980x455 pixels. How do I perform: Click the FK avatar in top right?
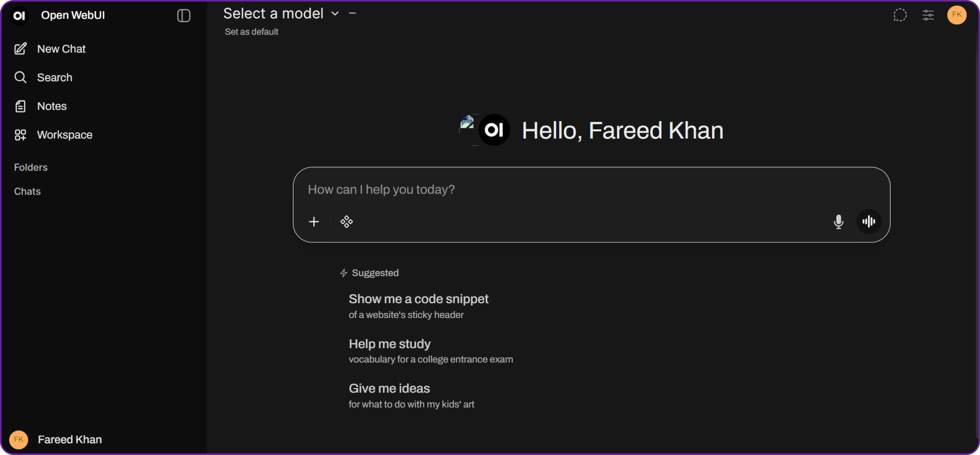pyautogui.click(x=956, y=15)
